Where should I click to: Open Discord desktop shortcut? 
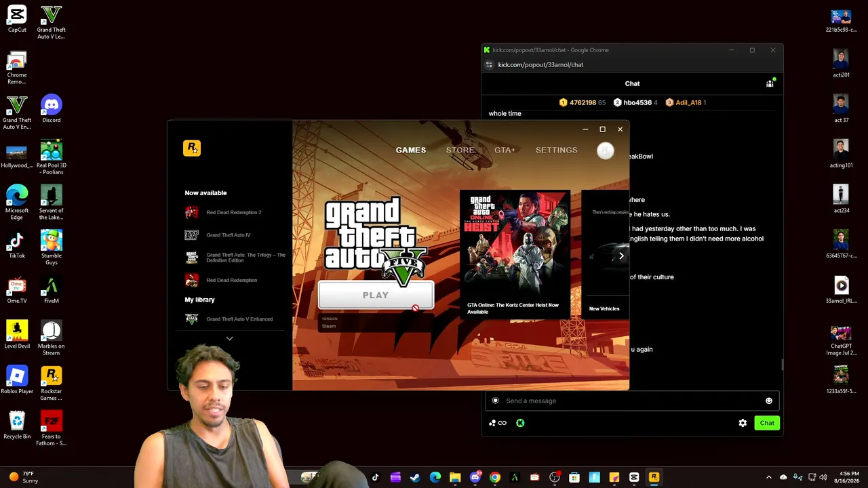[52, 109]
